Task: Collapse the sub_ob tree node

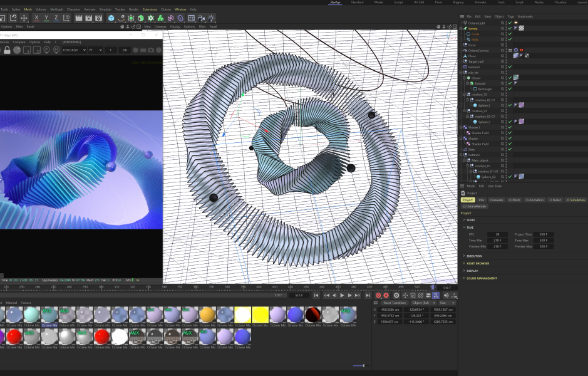Action: (x=462, y=73)
